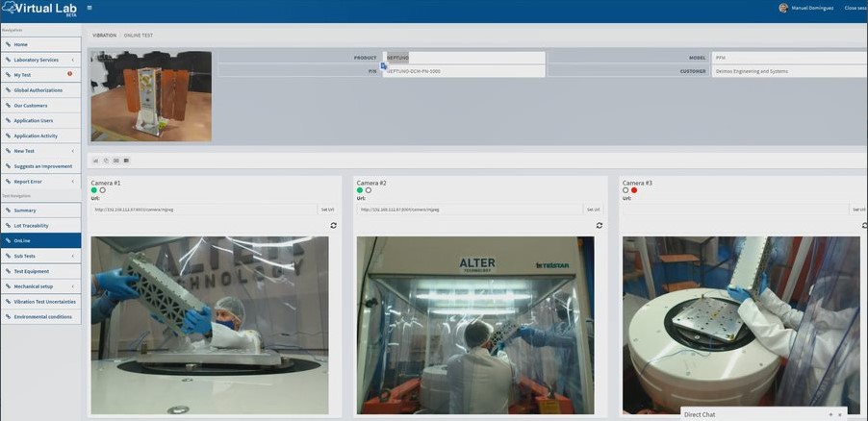
Task: Click the link icon beside Application Activity
Action: click(8, 136)
